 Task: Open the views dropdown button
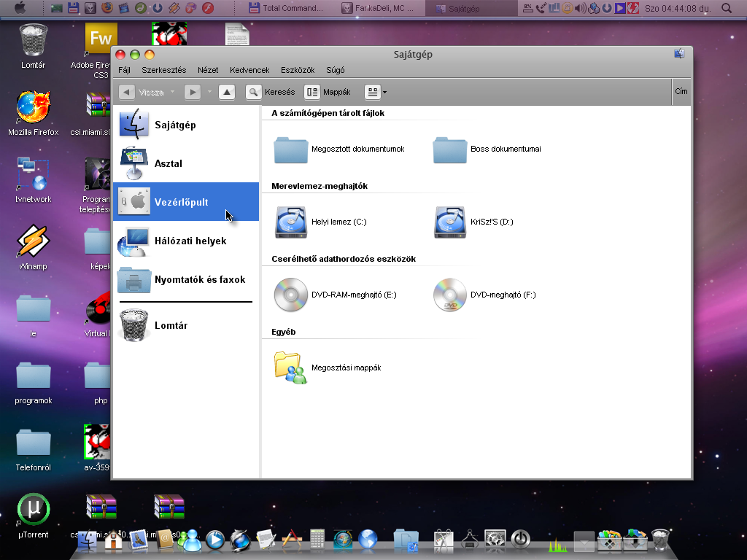[376, 92]
